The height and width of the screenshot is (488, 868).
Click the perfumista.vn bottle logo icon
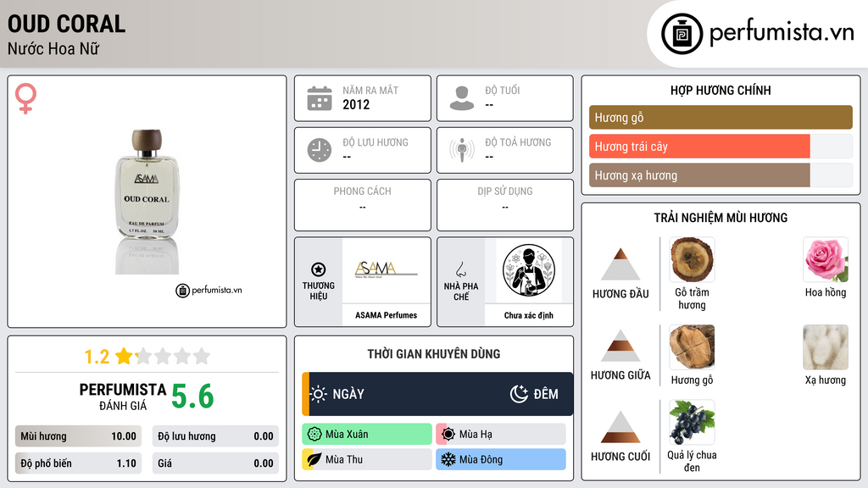682,34
